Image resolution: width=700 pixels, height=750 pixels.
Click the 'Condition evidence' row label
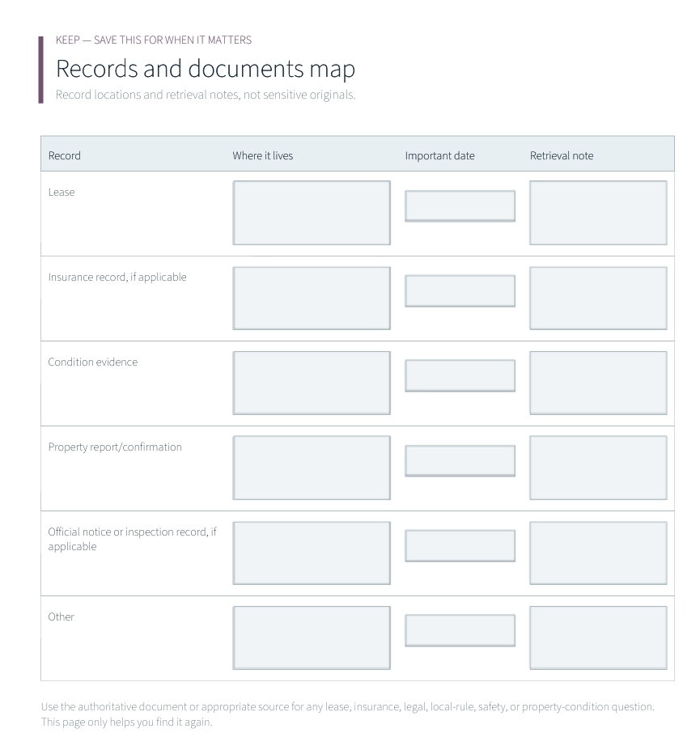coord(93,362)
